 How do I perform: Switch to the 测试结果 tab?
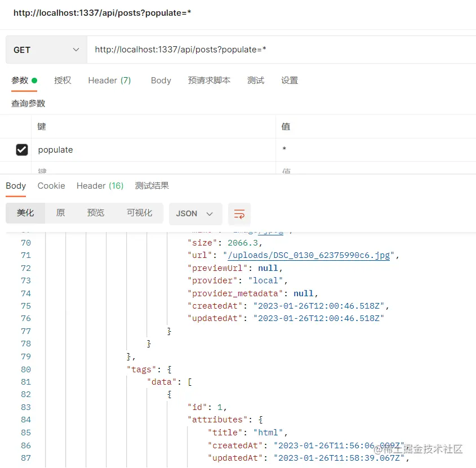[152, 186]
